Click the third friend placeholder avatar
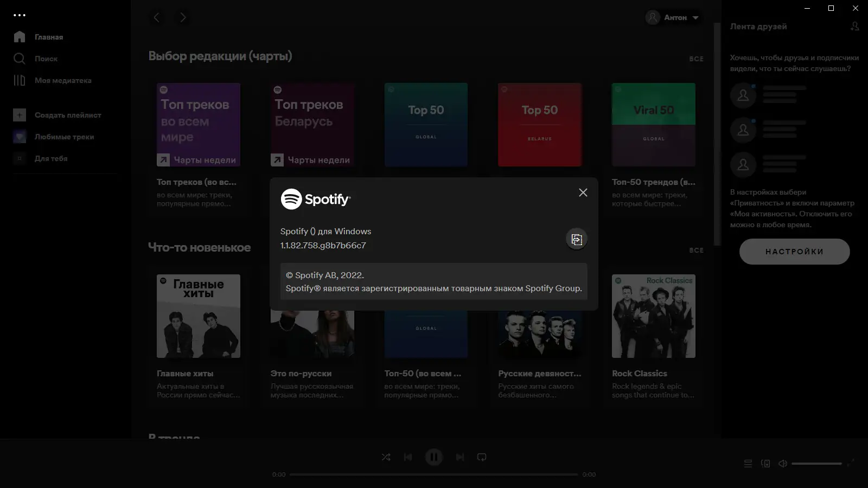Image resolution: width=868 pixels, height=488 pixels. 743,165
